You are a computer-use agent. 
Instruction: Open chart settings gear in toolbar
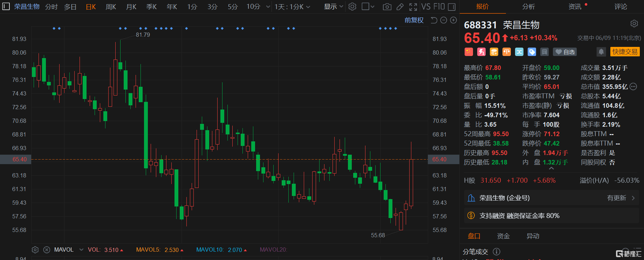point(352,7)
